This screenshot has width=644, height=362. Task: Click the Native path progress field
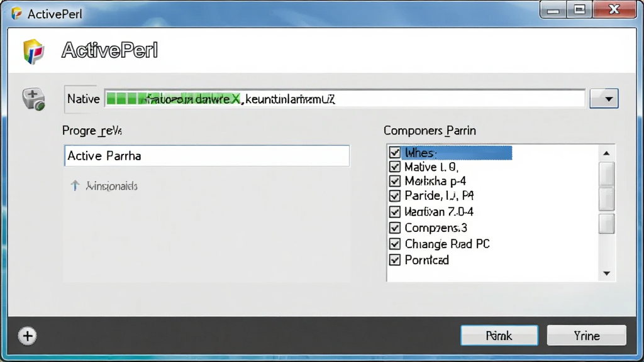[x=345, y=99]
